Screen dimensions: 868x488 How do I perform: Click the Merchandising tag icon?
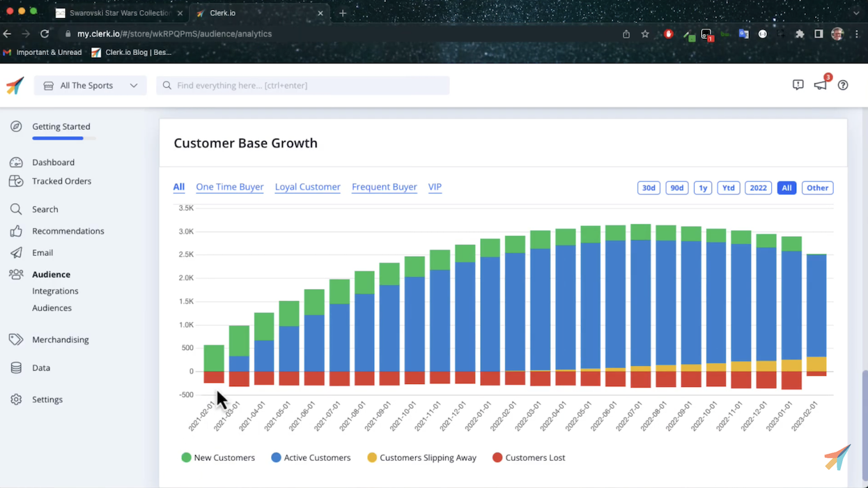(x=16, y=340)
